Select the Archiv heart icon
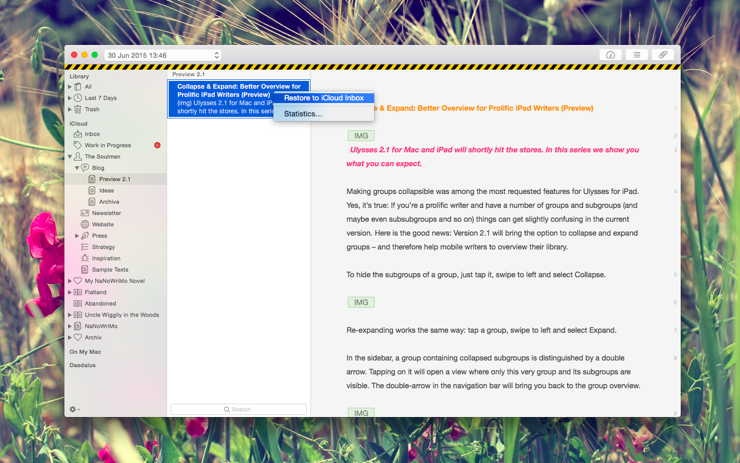 pyautogui.click(x=78, y=337)
